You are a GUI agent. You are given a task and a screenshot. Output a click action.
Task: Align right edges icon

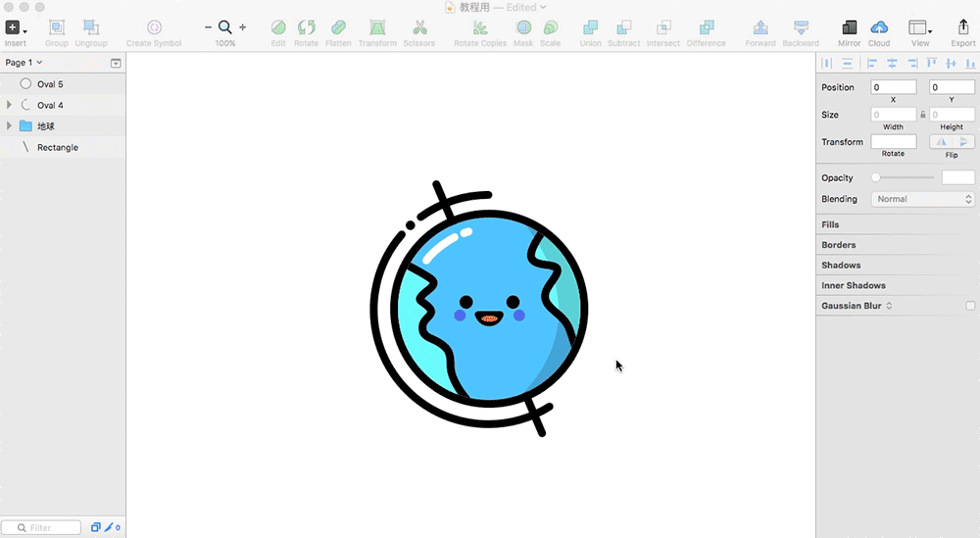click(912, 63)
